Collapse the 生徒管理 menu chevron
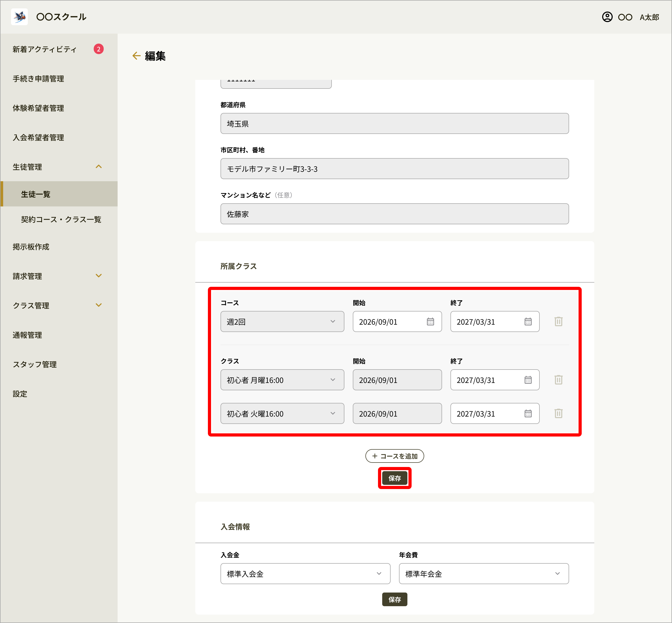Image resolution: width=672 pixels, height=623 pixels. tap(98, 167)
